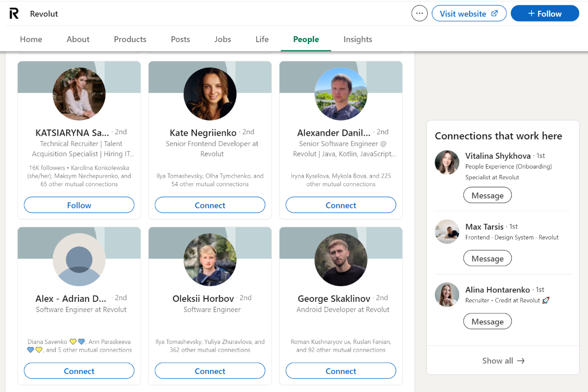
Task: Message Vitalina Shykhova
Action: [x=487, y=196]
